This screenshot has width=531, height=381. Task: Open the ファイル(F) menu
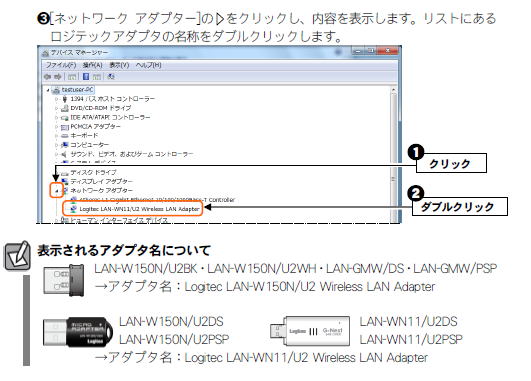[x=61, y=65]
